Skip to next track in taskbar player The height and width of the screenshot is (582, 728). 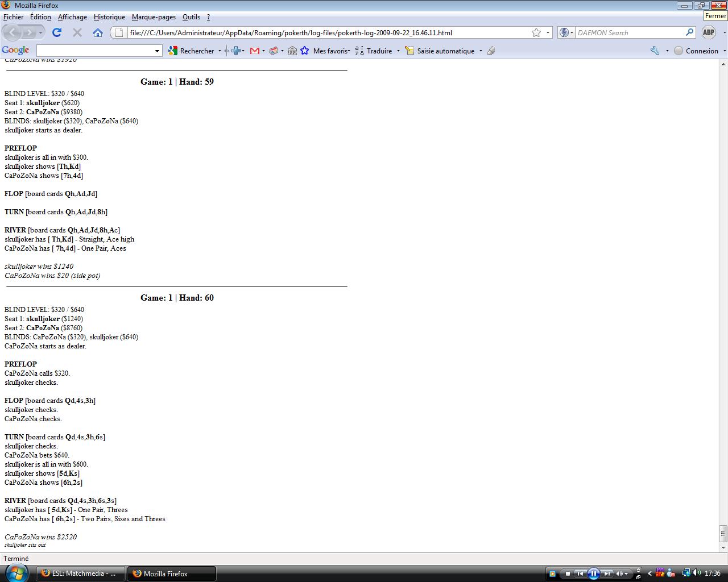point(607,573)
